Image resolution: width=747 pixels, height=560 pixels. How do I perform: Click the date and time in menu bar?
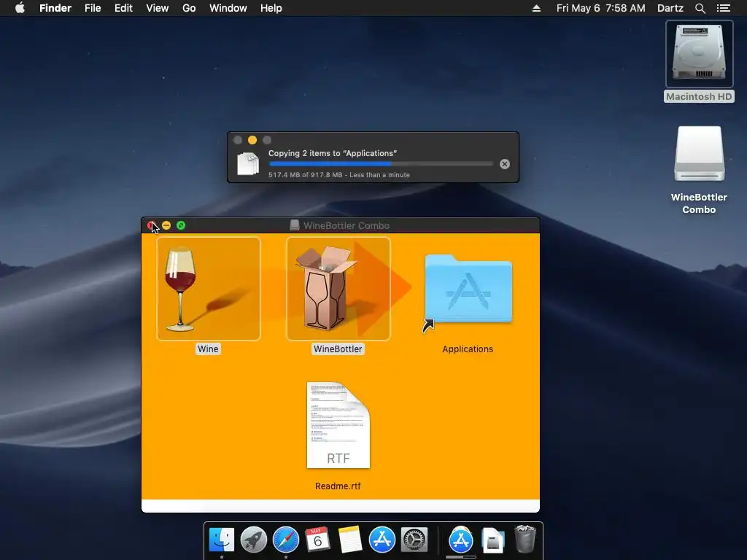pyautogui.click(x=601, y=8)
